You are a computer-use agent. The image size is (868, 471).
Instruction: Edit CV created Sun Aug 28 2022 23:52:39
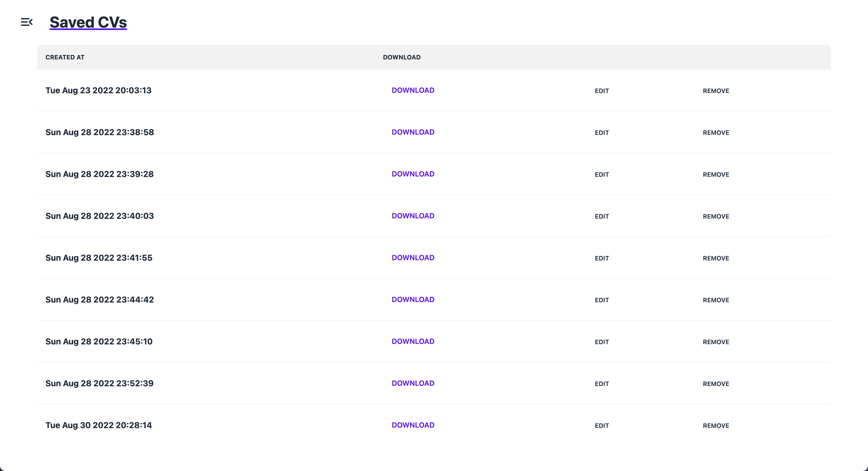tap(601, 384)
